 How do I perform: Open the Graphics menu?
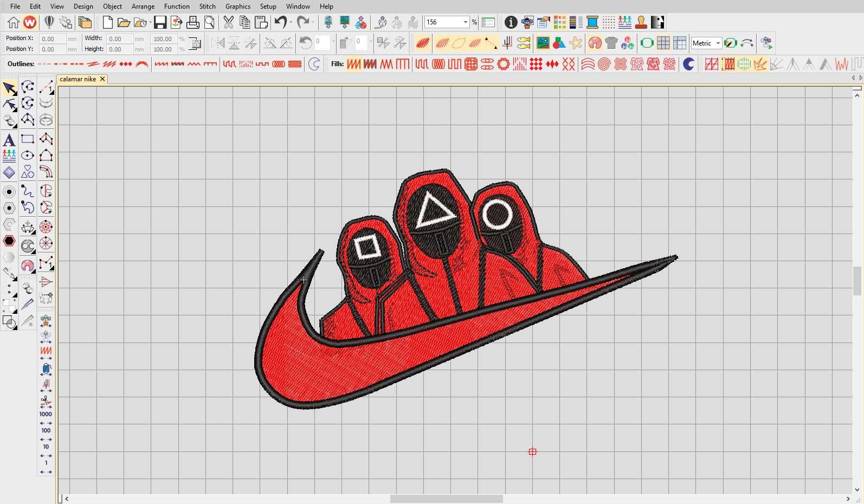[x=238, y=6]
